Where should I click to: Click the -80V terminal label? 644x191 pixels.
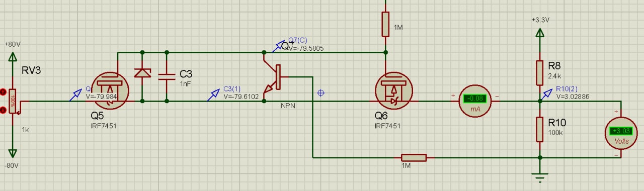(x=12, y=165)
